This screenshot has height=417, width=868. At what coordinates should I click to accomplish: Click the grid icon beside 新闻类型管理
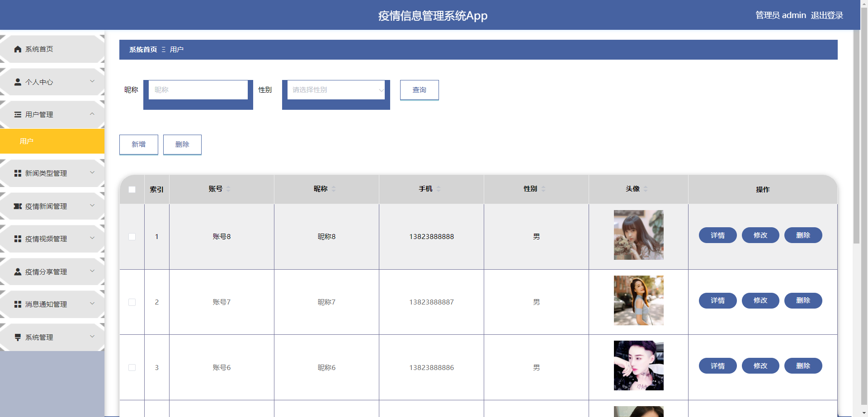[18, 173]
